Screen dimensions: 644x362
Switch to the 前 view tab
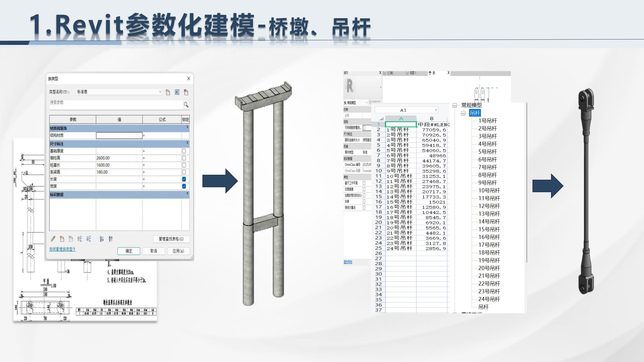point(432,73)
